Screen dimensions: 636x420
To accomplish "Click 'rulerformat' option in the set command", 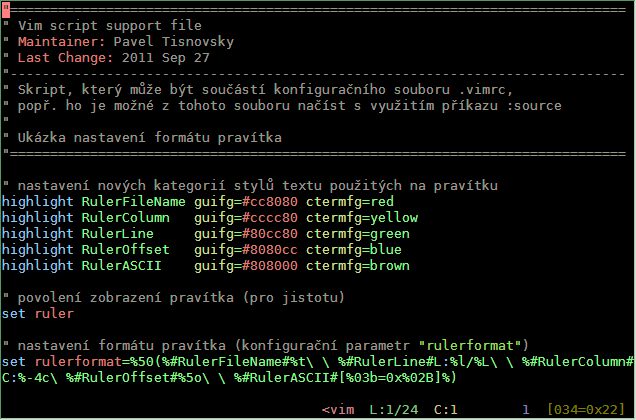I will pos(78,362).
